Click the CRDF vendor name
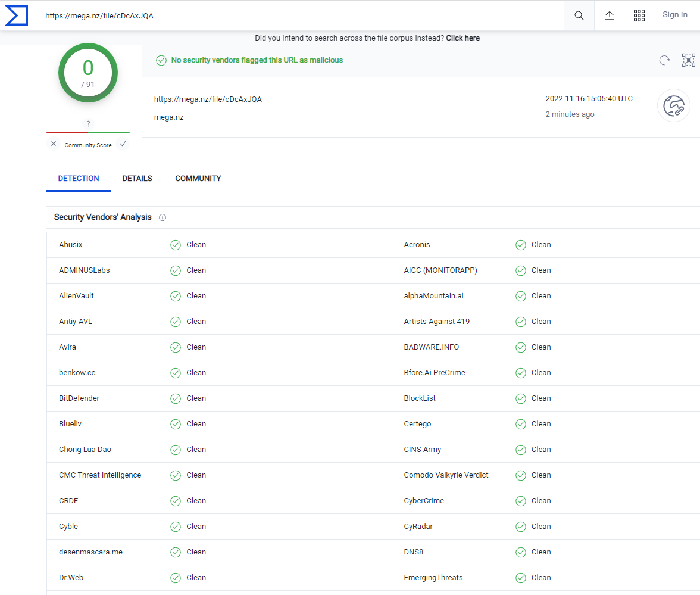This screenshot has width=700, height=595. click(68, 501)
